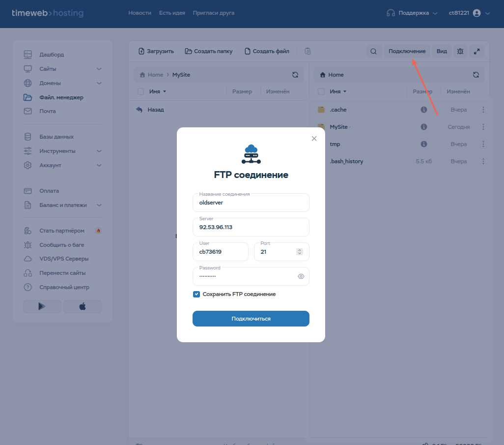Open Оплата in sidebar

pyautogui.click(x=49, y=191)
